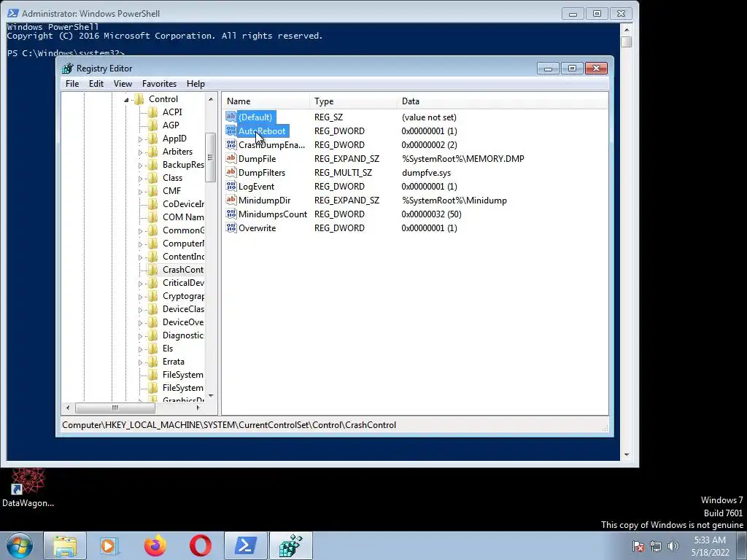Viewport: 747px width, 560px height.
Task: Expand the CriticalDeviceDatabase key
Action: [140, 284]
